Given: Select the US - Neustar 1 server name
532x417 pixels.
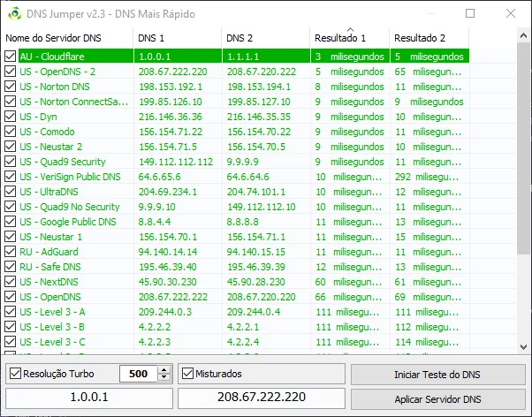Looking at the screenshot, I should point(51,237).
